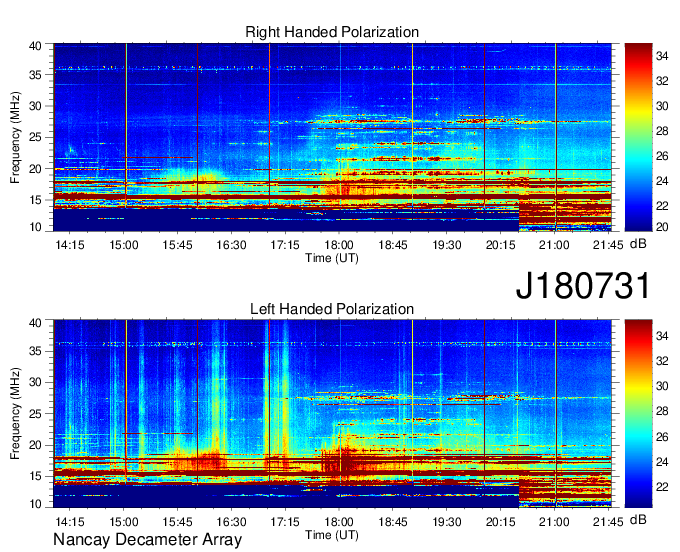Click the 35 MHz tick of upper plot
Screen dimensions: 680x552
click(x=36, y=75)
